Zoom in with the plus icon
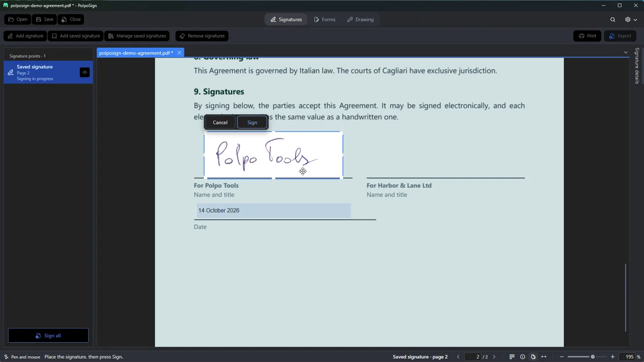The image size is (644, 362). (x=612, y=357)
